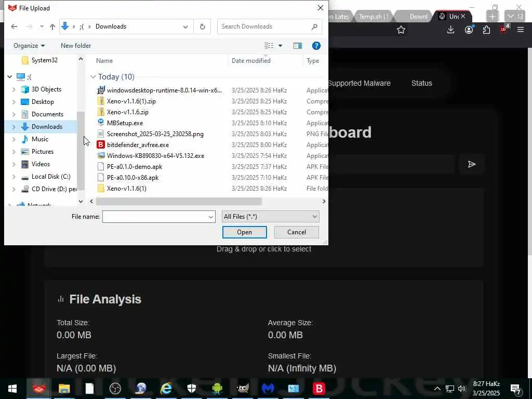Click the send arrow on the dashboard page
This screenshot has height=399, width=532.
click(472, 165)
